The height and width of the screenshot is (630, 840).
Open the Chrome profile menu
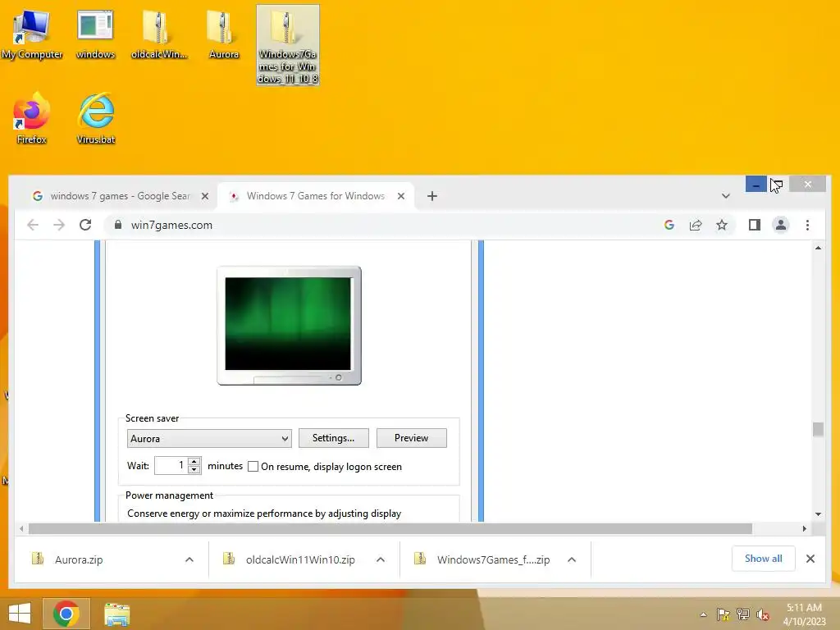point(781,225)
